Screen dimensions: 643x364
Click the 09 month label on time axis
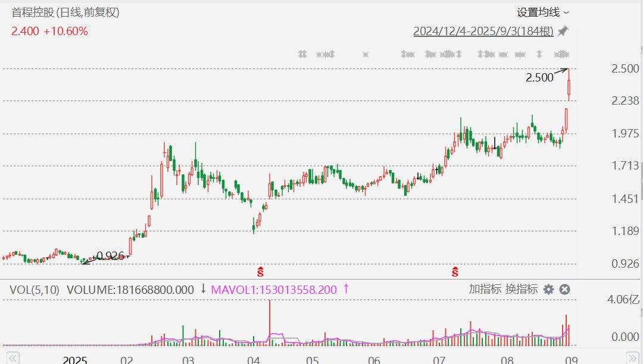pos(570,360)
